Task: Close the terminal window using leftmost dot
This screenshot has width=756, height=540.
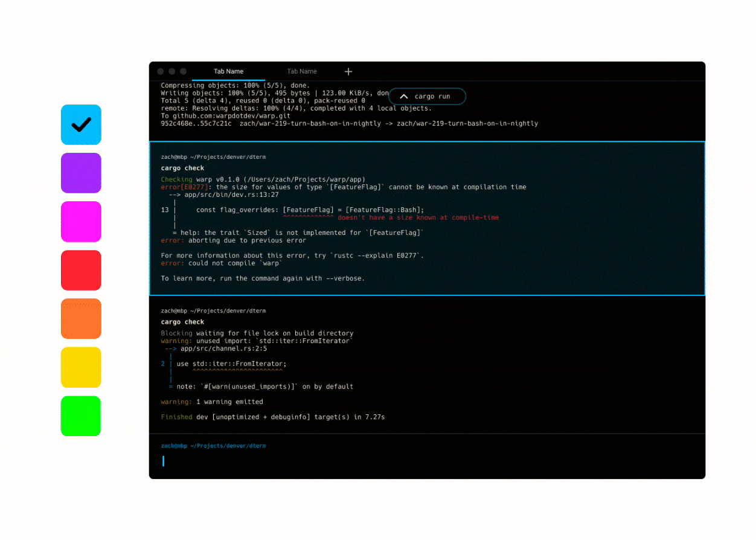Action: pyautogui.click(x=161, y=71)
